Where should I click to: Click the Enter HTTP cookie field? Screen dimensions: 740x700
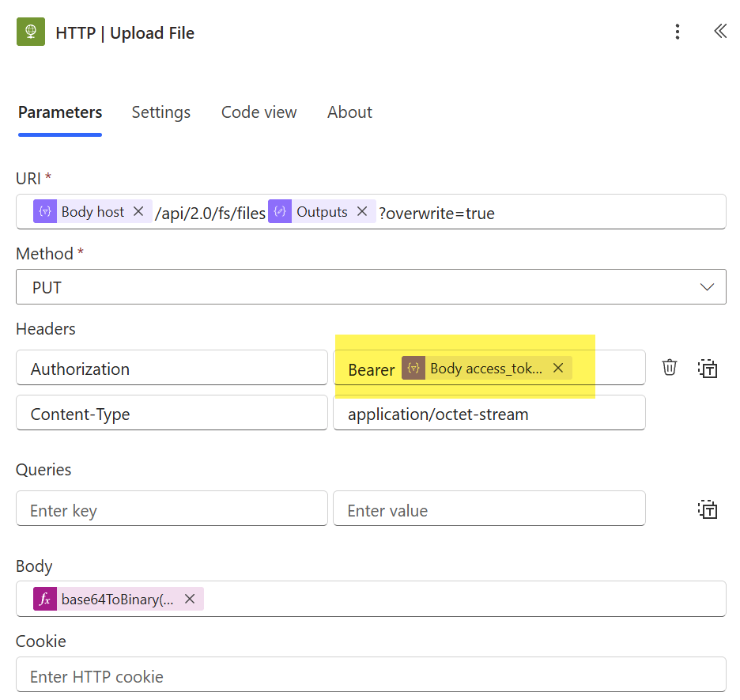click(371, 675)
